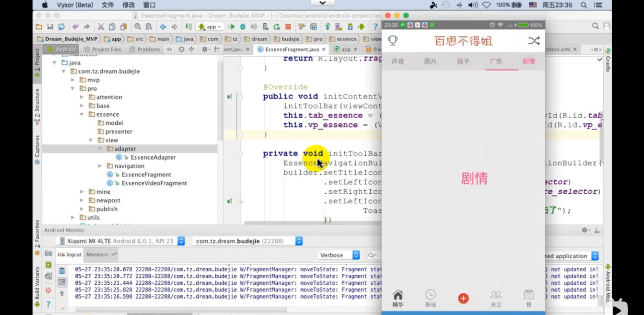Tap the red plus publish button
This screenshot has width=644, height=315.
[x=463, y=298]
